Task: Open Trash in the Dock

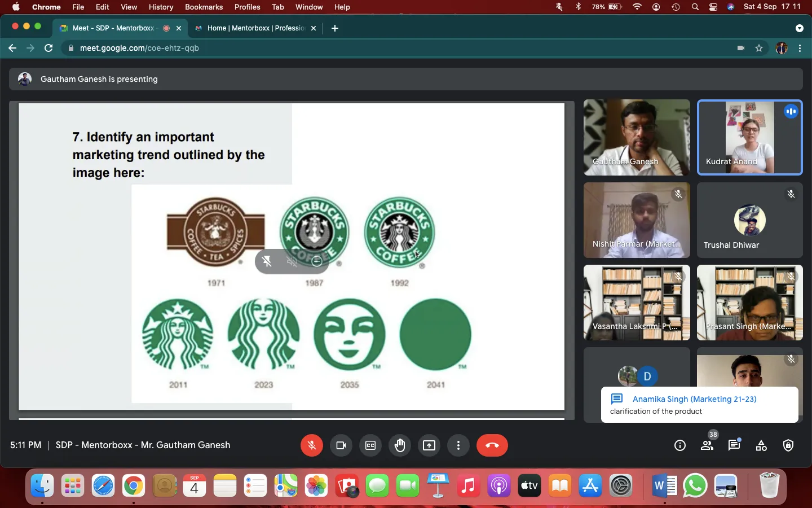Action: [x=769, y=485]
